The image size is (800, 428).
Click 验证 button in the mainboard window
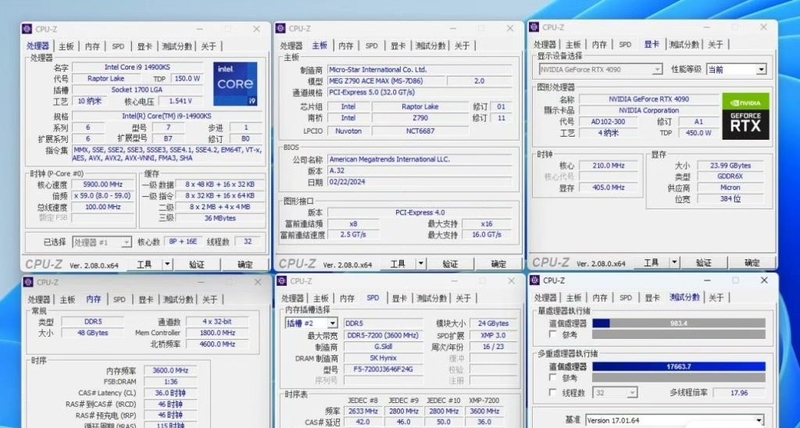tap(450, 264)
